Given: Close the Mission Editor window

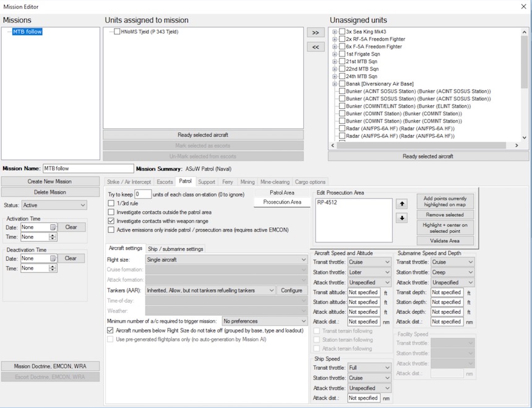Looking at the screenshot, I should tap(523, 6).
